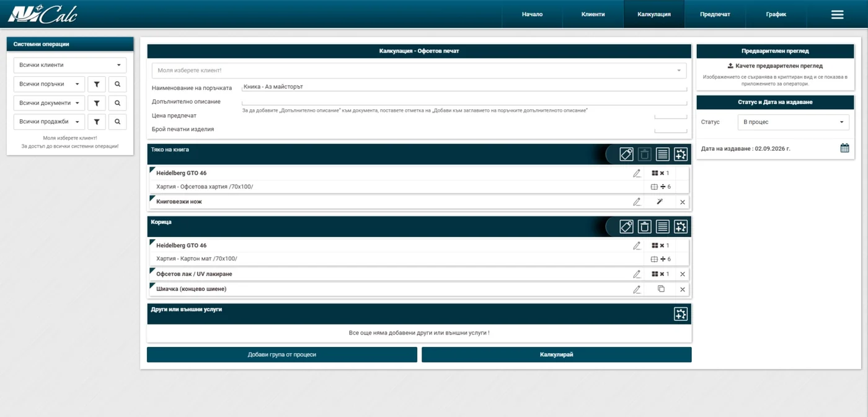Click the copy icon on the Шиачка row
Screen dimensions: 868x417
point(661,289)
